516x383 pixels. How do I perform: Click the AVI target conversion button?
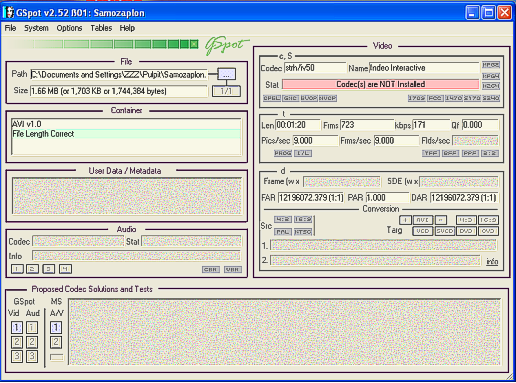[423, 220]
